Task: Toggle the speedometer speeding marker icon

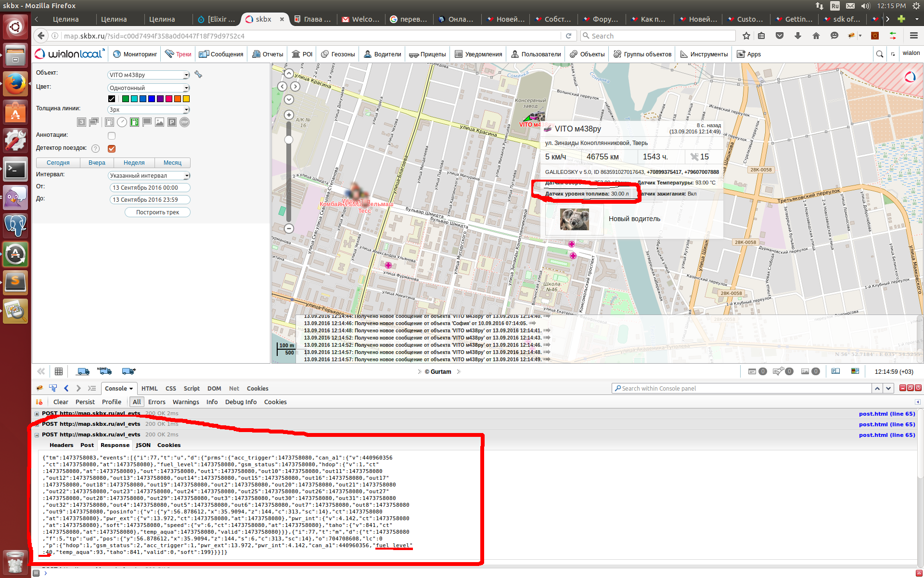Action: pyautogui.click(x=122, y=122)
